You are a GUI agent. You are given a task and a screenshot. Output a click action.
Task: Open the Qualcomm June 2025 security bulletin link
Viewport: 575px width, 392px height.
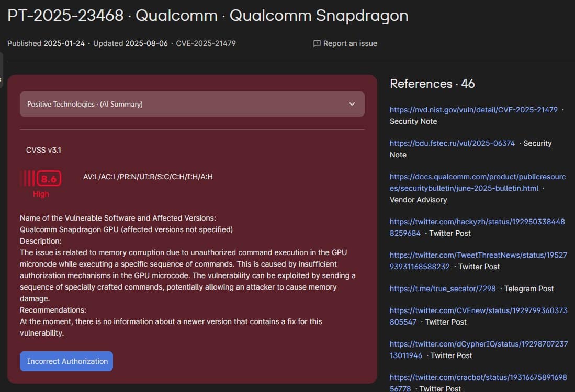click(x=478, y=182)
